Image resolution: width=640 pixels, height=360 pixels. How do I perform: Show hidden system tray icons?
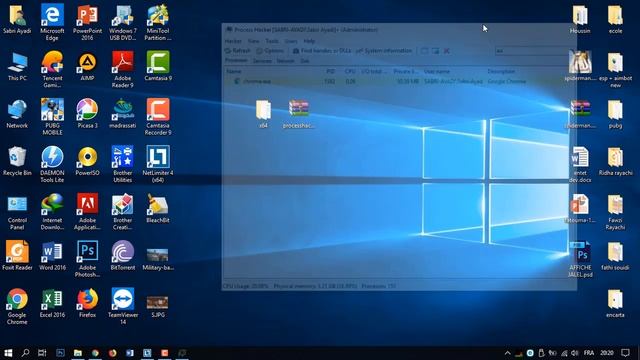pos(507,353)
